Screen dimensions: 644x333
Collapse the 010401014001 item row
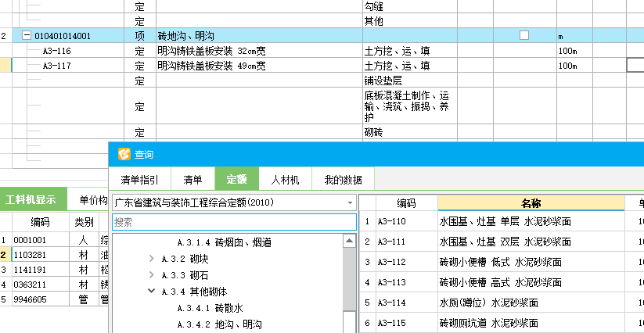pyautogui.click(x=27, y=36)
